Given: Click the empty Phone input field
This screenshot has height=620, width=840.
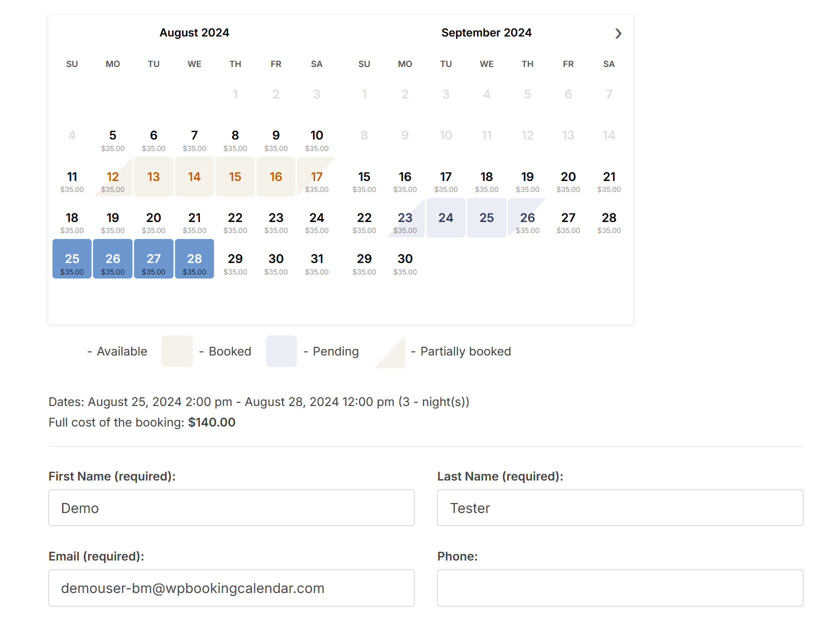Looking at the screenshot, I should coord(620,588).
